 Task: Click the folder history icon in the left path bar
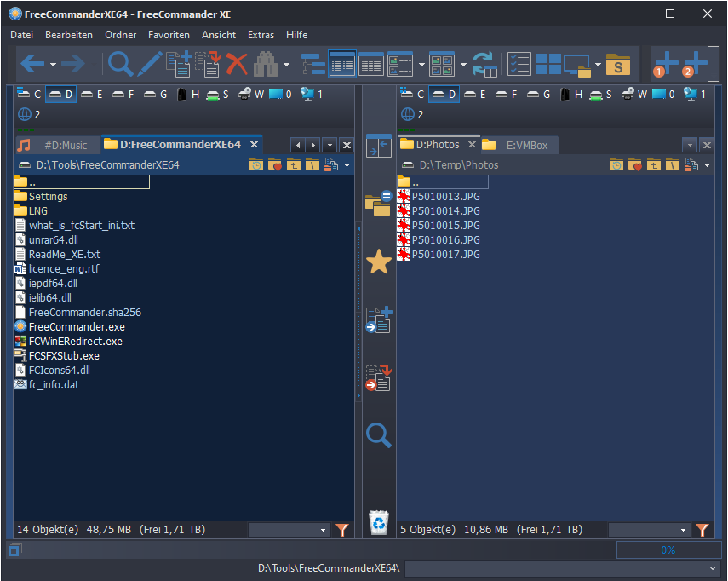coord(256,164)
